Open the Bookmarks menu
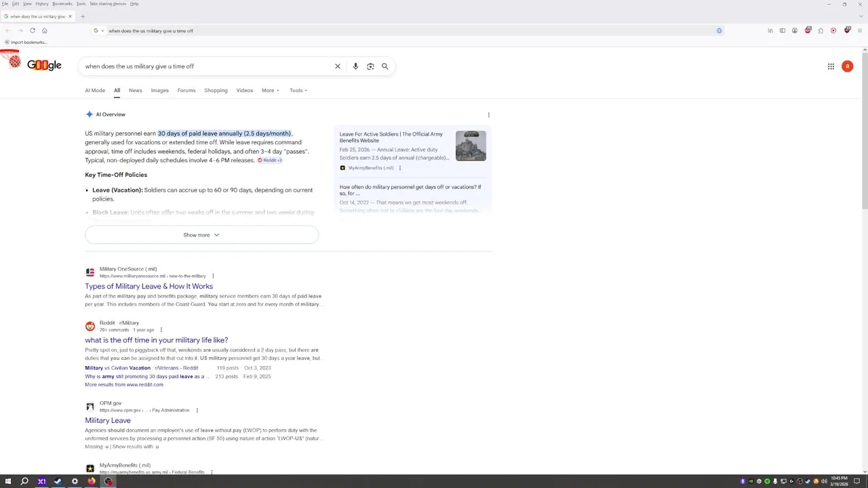This screenshot has height=488, width=868. pos(62,4)
